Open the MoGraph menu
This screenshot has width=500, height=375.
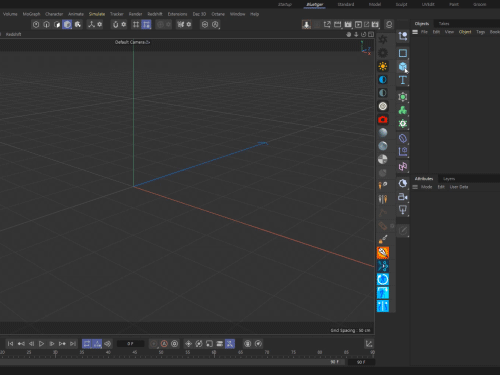[31, 14]
